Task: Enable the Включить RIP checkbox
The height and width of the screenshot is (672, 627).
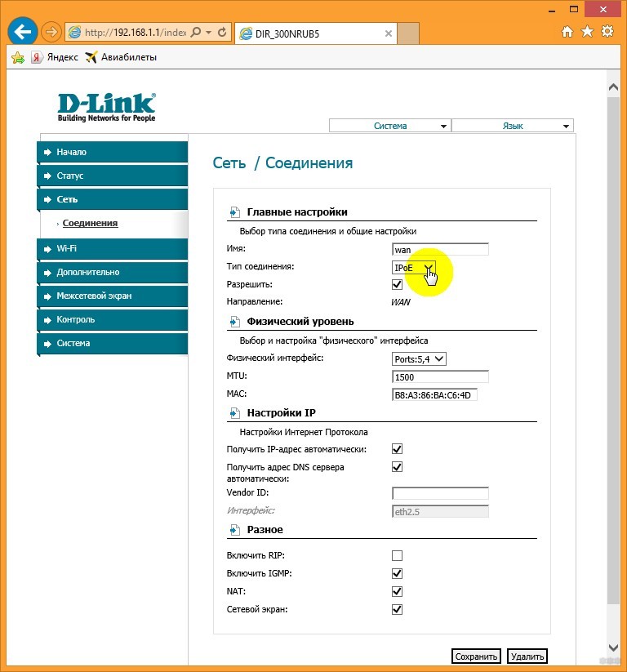Action: (397, 556)
